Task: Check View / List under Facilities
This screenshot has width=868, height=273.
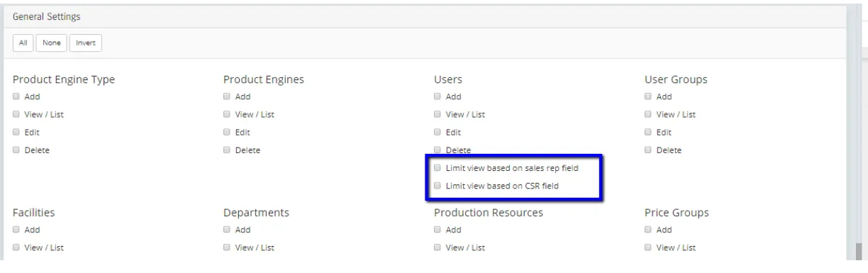Action: [16, 247]
